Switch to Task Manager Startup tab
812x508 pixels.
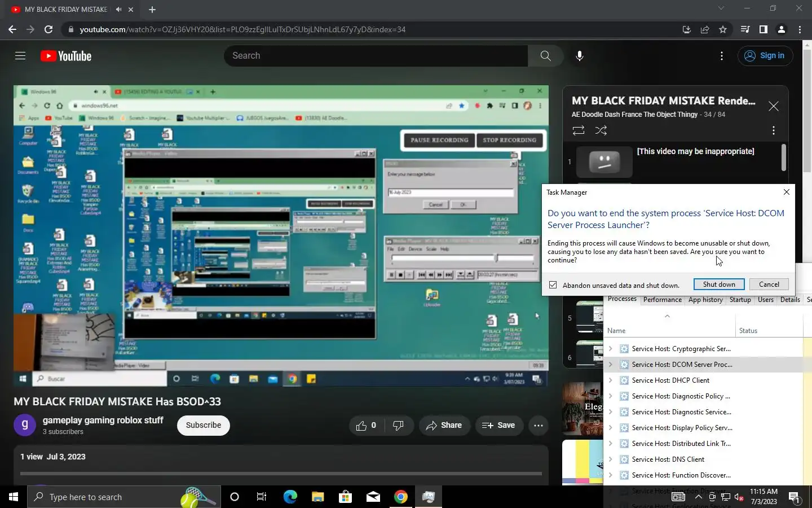(740, 300)
